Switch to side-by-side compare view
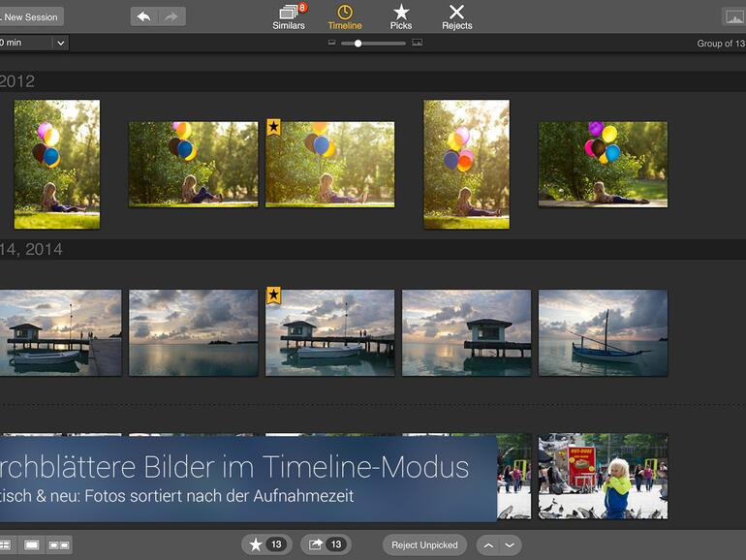Screen dimensions: 746x560 coord(59,545)
